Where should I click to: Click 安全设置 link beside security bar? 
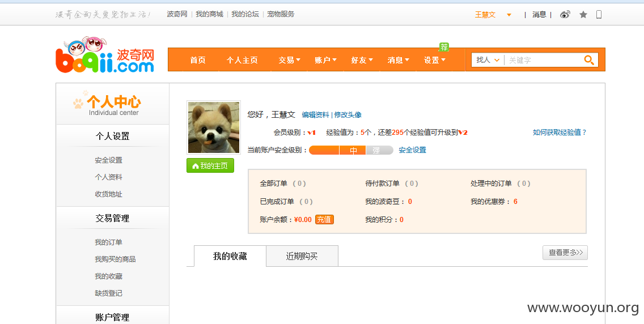point(412,150)
